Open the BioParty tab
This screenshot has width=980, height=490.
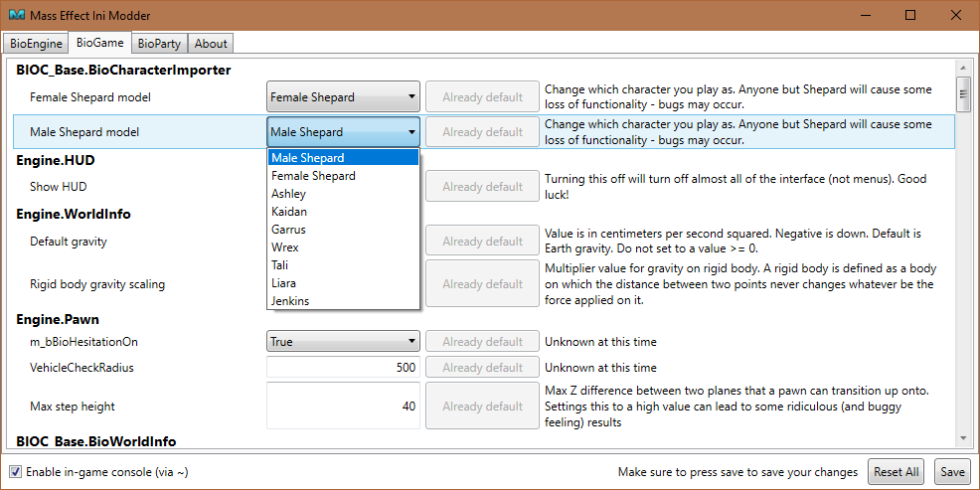(159, 44)
